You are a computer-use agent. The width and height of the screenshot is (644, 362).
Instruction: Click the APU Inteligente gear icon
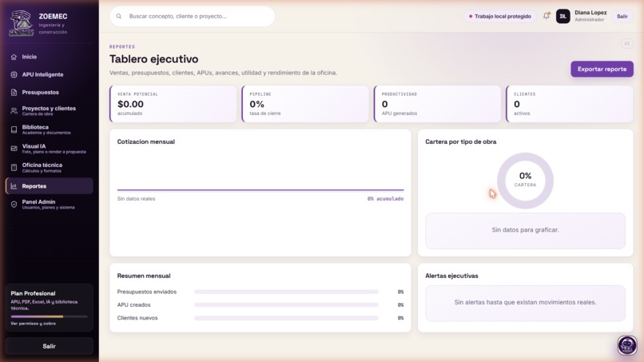pyautogui.click(x=14, y=74)
